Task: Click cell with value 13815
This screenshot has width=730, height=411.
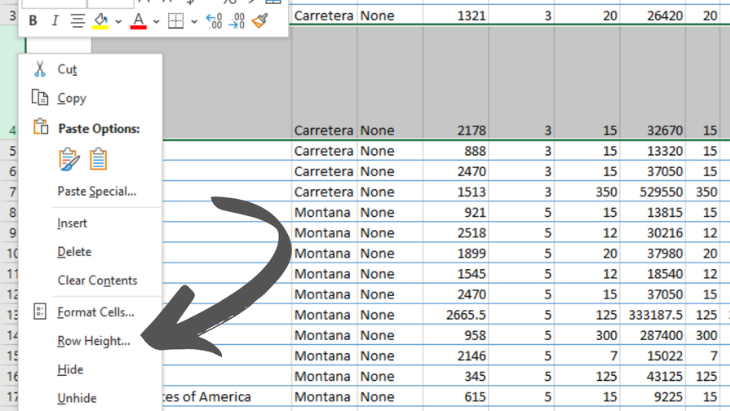Action: coord(652,212)
